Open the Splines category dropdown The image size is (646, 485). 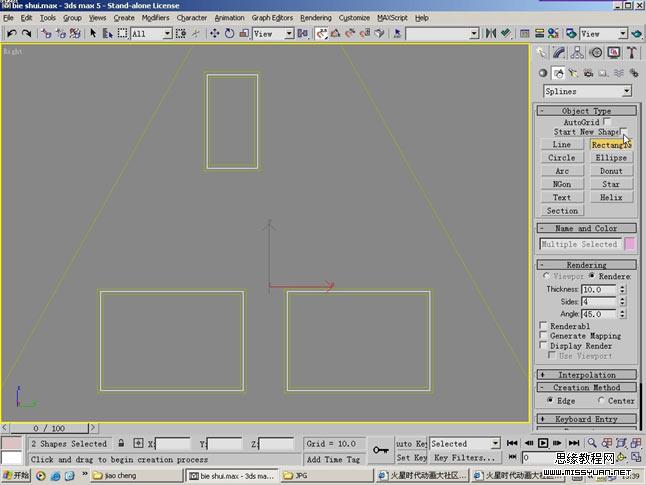click(x=587, y=91)
